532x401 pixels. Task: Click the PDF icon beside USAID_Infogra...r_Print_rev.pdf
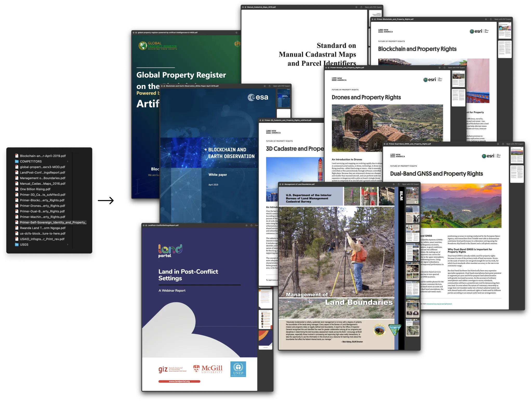17,239
